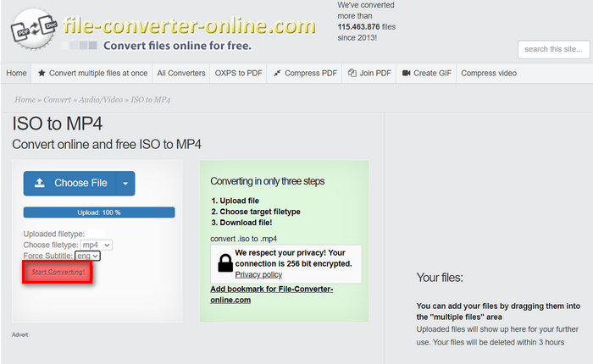The image size is (593, 364).
Task: Click the Home breadcrumb link
Action: (x=25, y=100)
